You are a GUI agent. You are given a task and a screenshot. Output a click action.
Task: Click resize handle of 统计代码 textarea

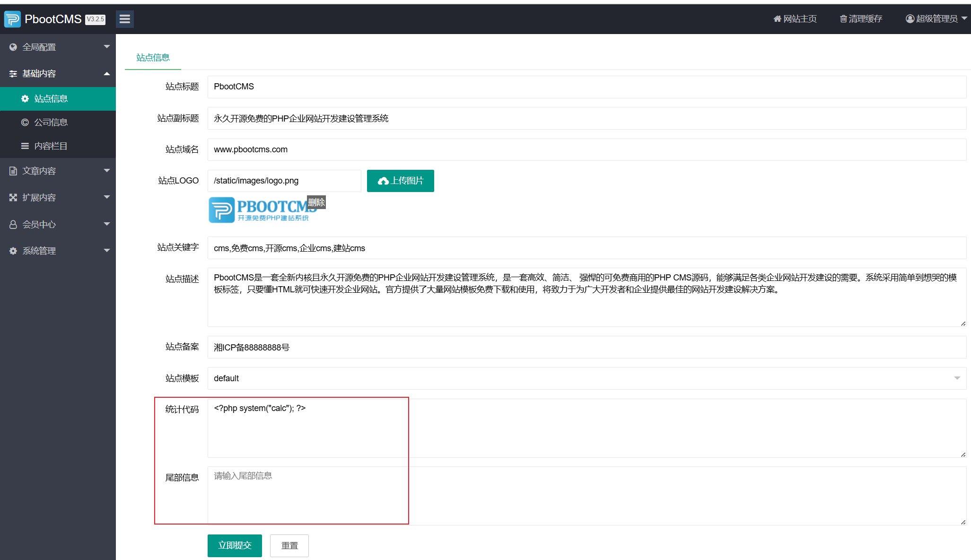(x=963, y=455)
